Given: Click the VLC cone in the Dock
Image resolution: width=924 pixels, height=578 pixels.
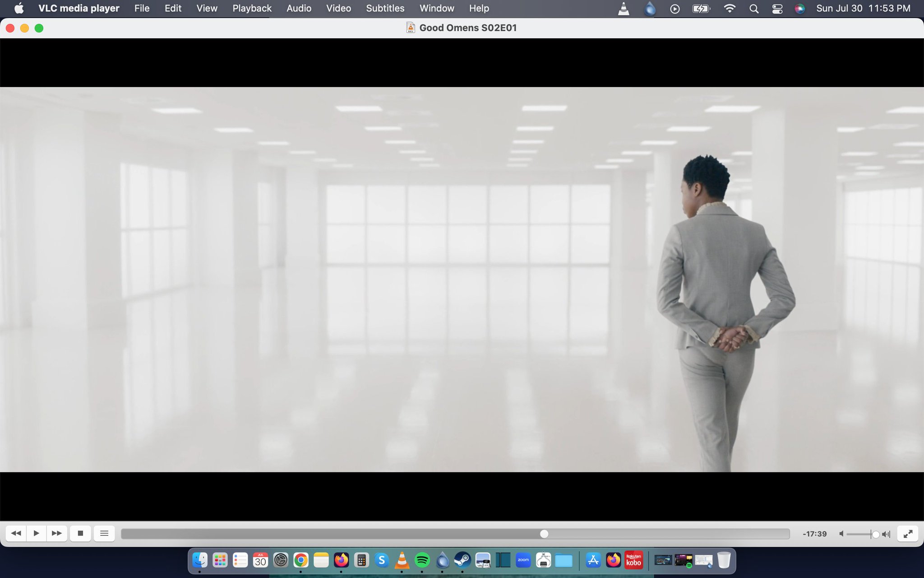Looking at the screenshot, I should [x=402, y=560].
